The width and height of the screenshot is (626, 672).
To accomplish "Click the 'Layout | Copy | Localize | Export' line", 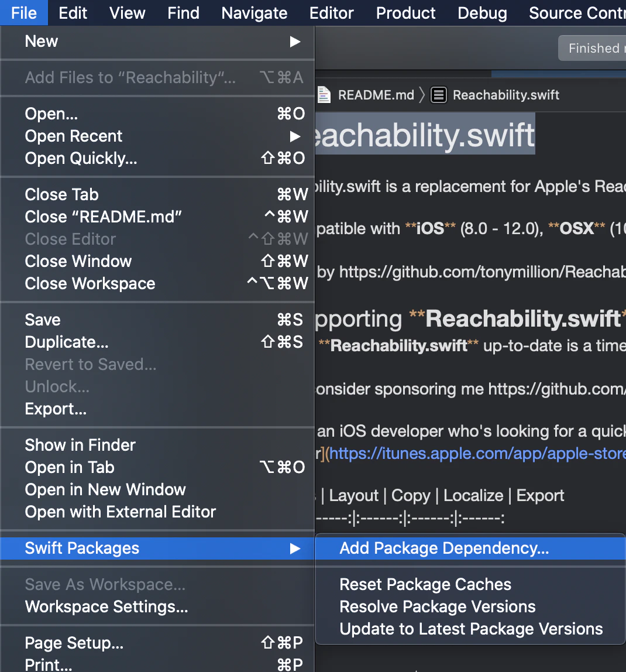I will [440, 495].
